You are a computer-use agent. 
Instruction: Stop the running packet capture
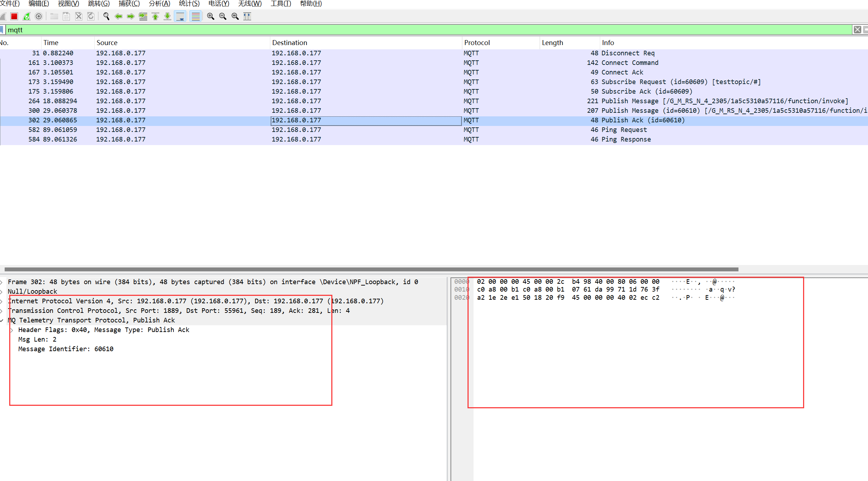(14, 16)
